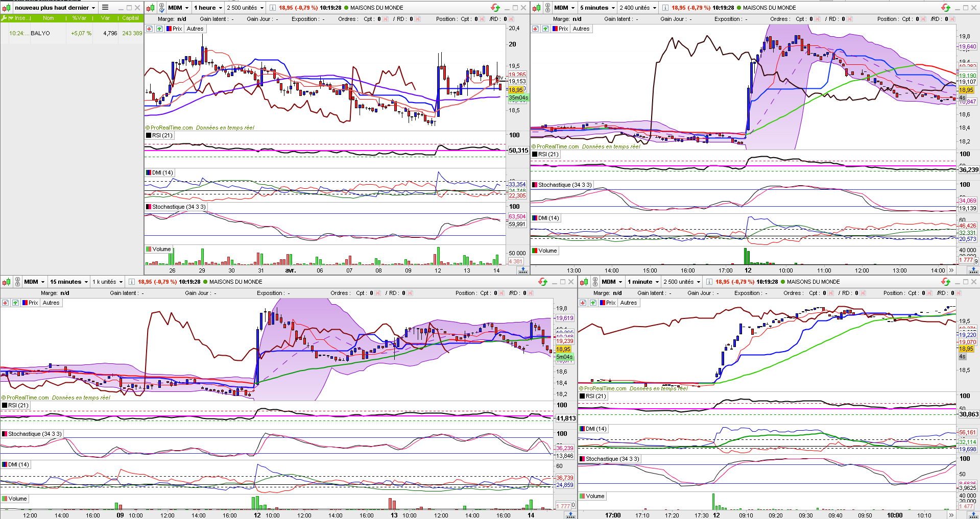Viewport: 980px width, 519px height.
Task: Click time-axis corner icon of 15 minutes chart
Action: (x=571, y=515)
